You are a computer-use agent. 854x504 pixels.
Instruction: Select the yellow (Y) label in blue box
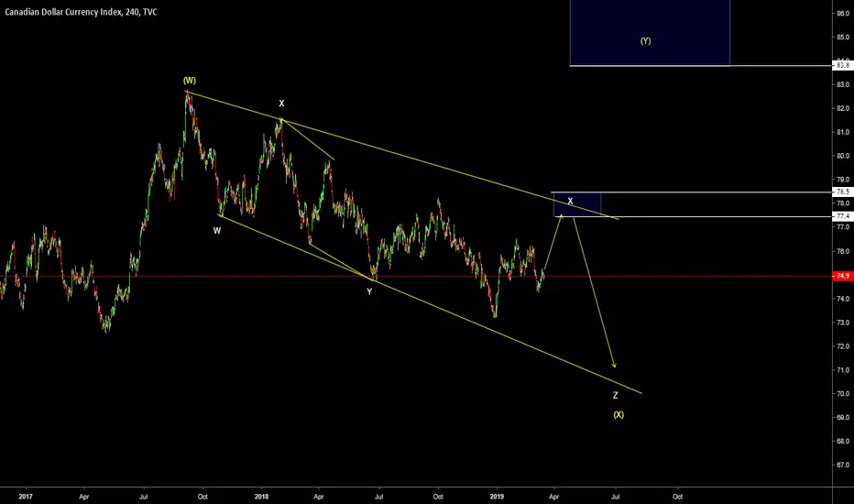click(645, 41)
